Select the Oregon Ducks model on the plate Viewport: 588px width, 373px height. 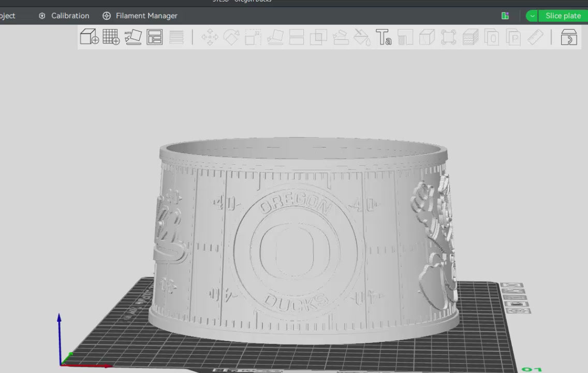[303, 240]
